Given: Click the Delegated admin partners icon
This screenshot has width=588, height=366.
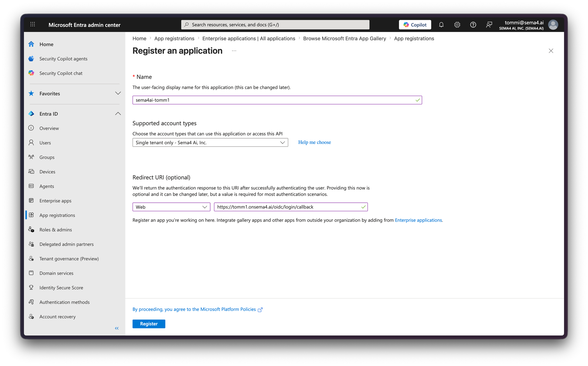Looking at the screenshot, I should click(x=31, y=244).
